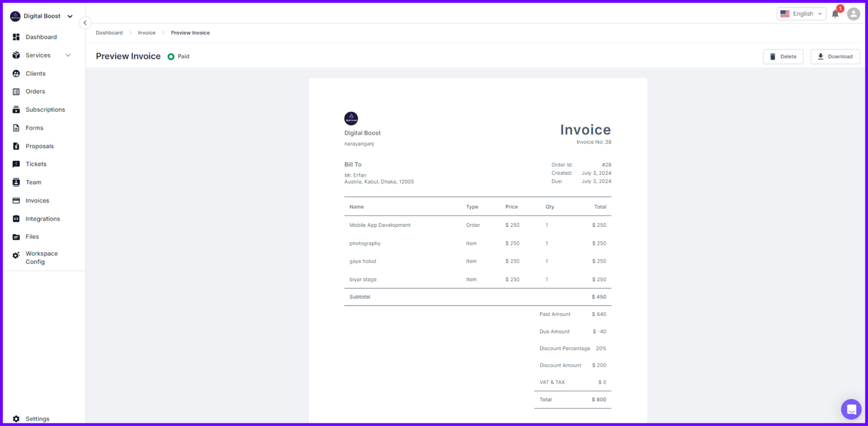
Task: Go to Dashboard menu item
Action: click(x=41, y=37)
